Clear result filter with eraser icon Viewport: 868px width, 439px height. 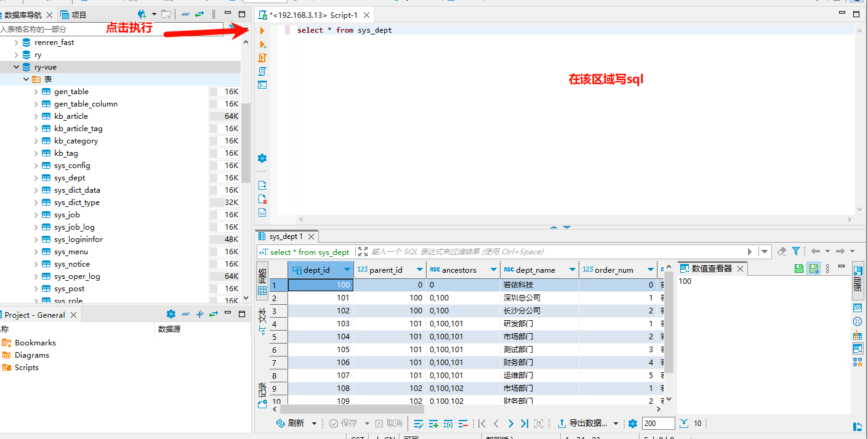pos(782,251)
